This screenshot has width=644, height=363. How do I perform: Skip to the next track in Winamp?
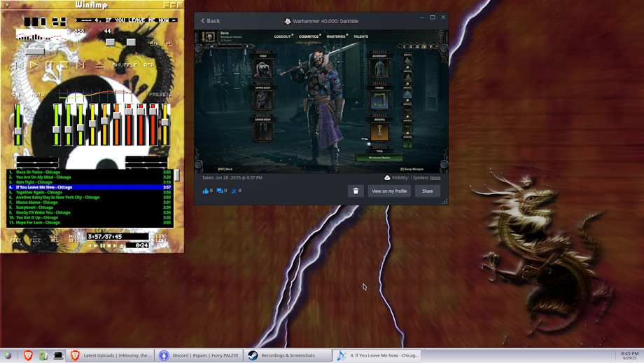(80, 65)
